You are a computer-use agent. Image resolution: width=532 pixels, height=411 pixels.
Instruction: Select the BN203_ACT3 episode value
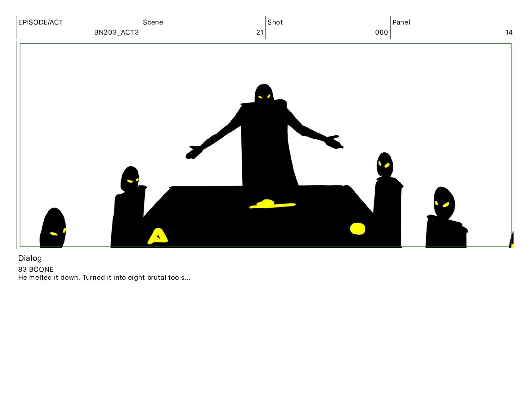coord(116,32)
